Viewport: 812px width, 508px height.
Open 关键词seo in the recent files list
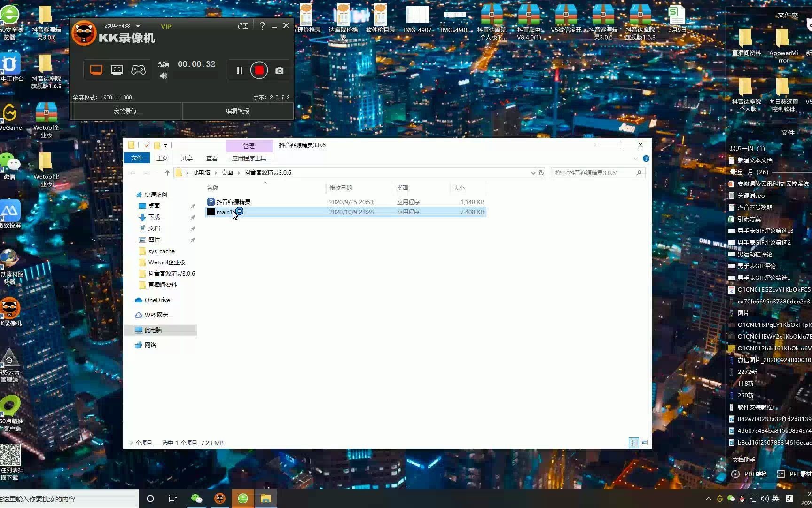[751, 196]
